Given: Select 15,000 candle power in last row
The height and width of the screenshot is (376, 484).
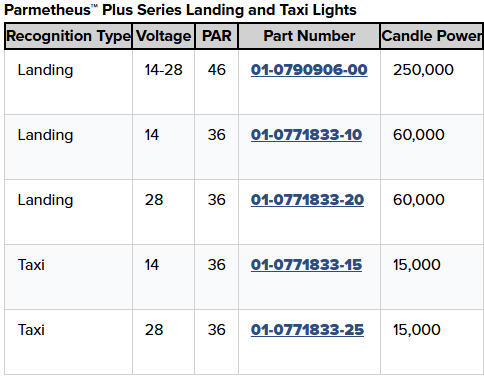Looking at the screenshot, I should point(417,330).
